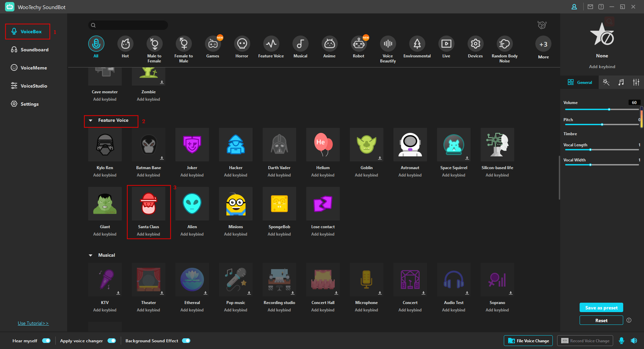Open the Use Tutorial link
644x349 pixels.
(33, 323)
